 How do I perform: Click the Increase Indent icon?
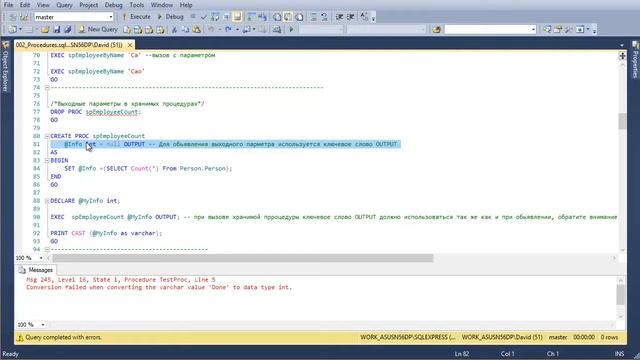[x=351, y=17]
